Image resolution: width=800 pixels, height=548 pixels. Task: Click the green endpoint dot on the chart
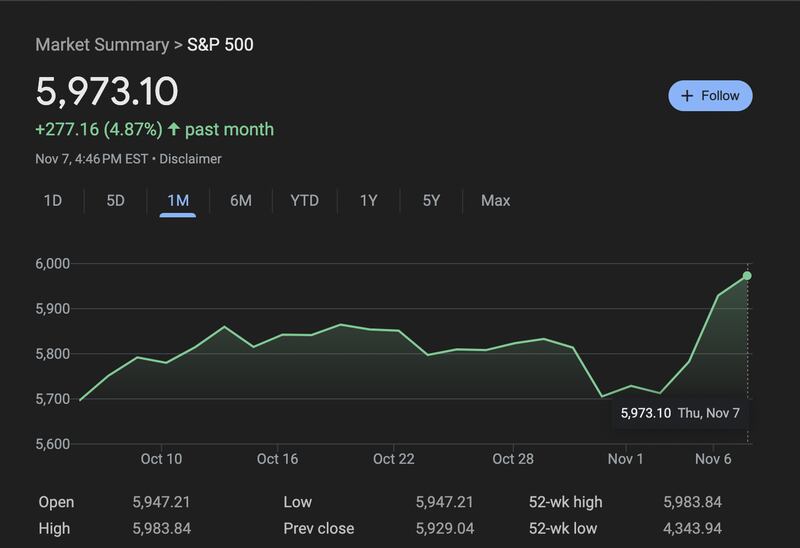click(747, 275)
